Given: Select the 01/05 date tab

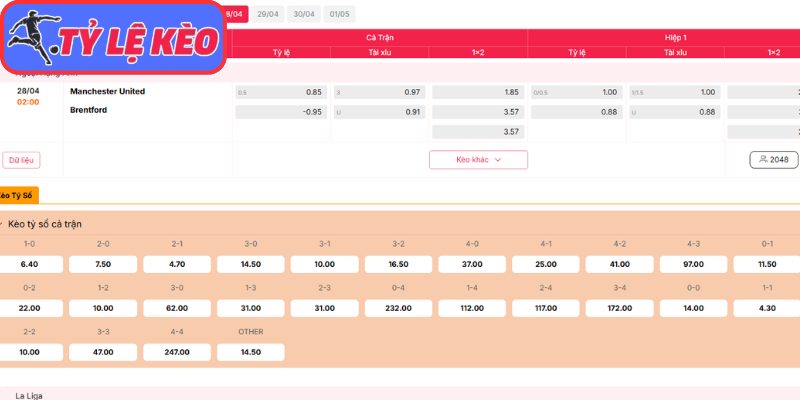Looking at the screenshot, I should click(x=339, y=14).
